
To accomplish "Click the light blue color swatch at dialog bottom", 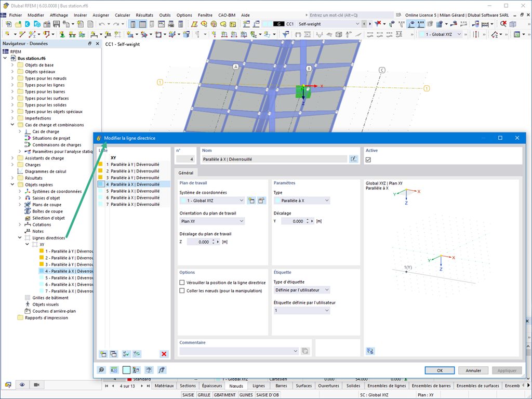I will click(x=127, y=370).
